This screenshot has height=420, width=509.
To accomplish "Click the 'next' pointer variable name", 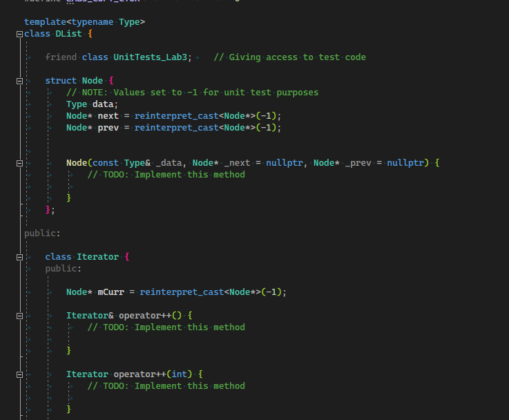I will pyautogui.click(x=108, y=116).
